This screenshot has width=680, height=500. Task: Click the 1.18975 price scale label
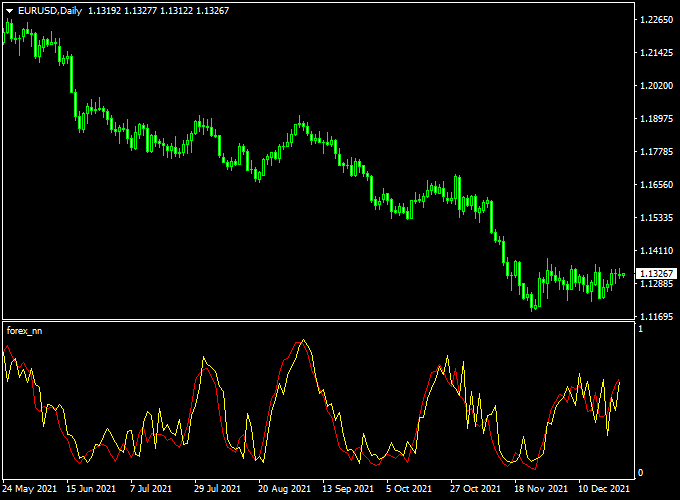point(657,118)
